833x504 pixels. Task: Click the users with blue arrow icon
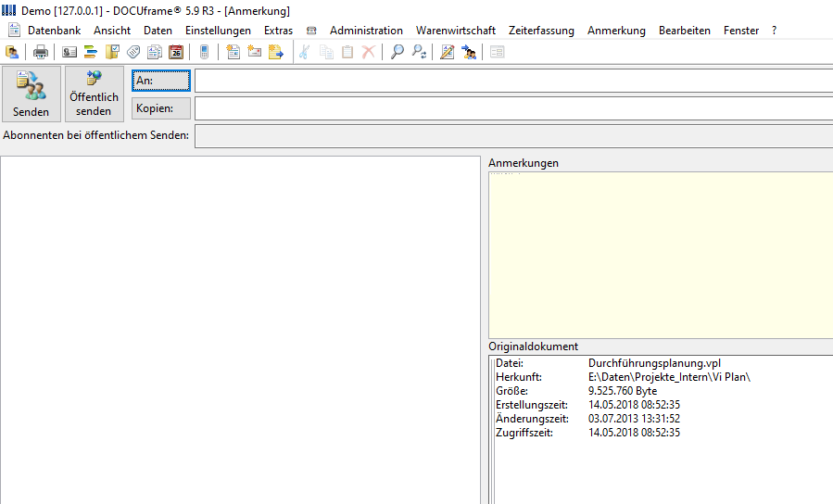(x=469, y=52)
